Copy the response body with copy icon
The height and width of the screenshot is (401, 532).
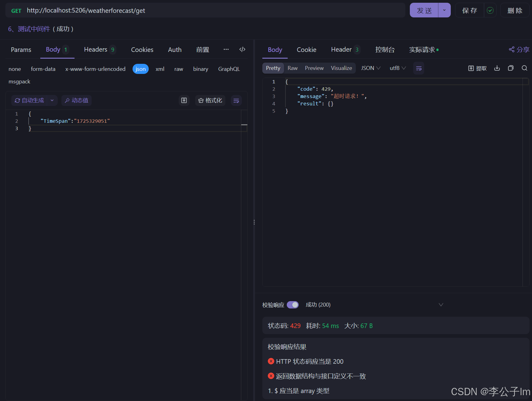pyautogui.click(x=511, y=68)
